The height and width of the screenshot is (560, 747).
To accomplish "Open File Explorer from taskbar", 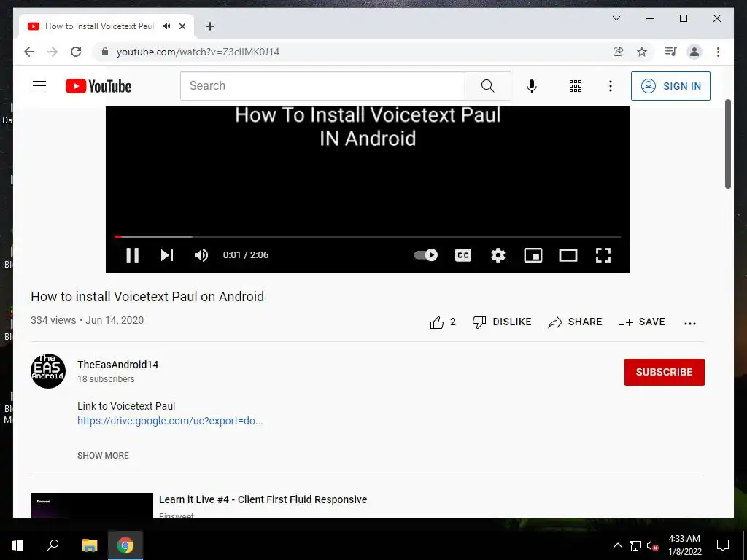I will [89, 545].
